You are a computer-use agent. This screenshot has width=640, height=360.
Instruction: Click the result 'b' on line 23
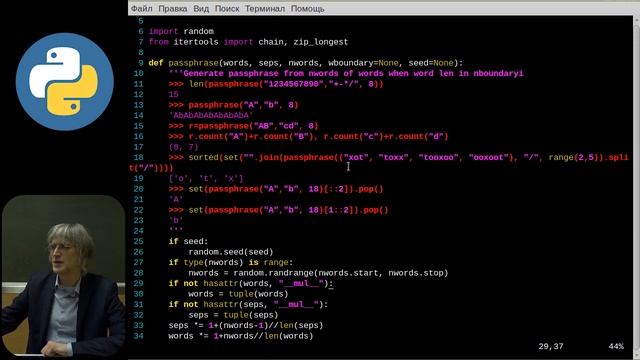(x=176, y=220)
